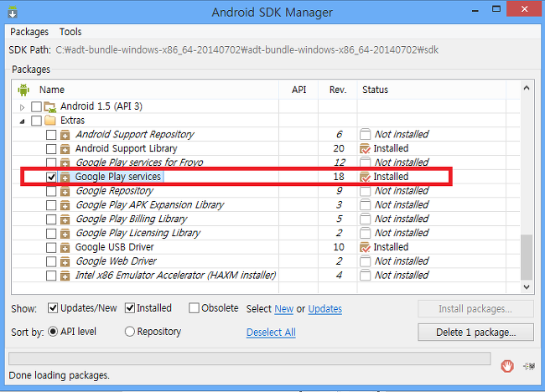Check the Google Repository checkbox
This screenshot has height=392, width=545.
pyautogui.click(x=51, y=191)
